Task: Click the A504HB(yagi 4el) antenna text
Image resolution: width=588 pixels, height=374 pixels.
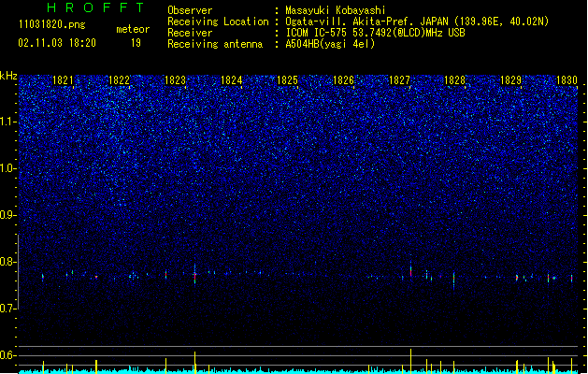Action: point(330,44)
